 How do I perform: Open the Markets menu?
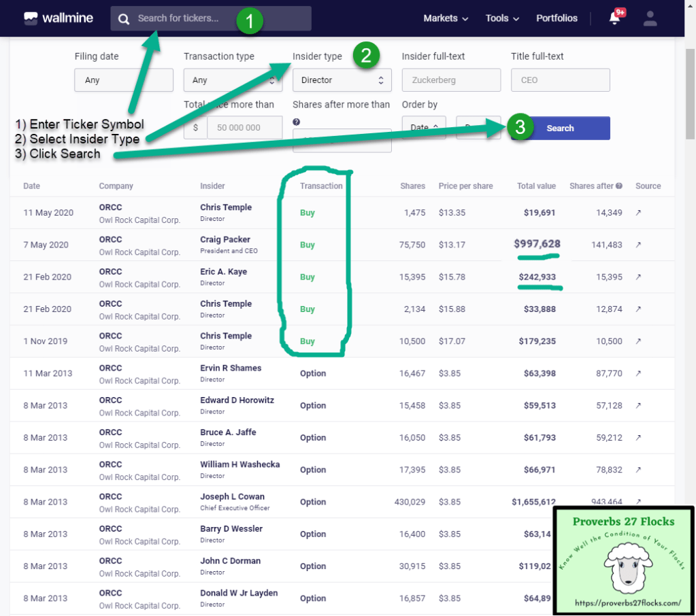[446, 18]
